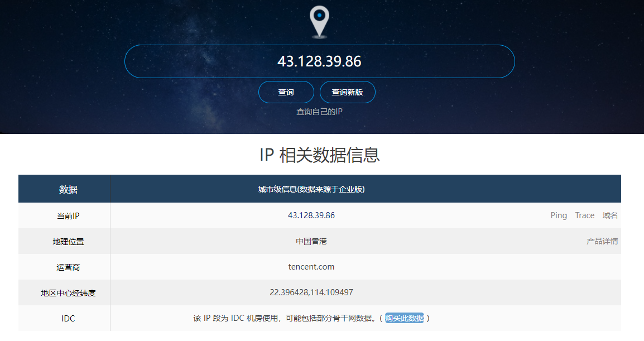Click the 购买此数据 link
The width and height of the screenshot is (644, 341).
405,318
